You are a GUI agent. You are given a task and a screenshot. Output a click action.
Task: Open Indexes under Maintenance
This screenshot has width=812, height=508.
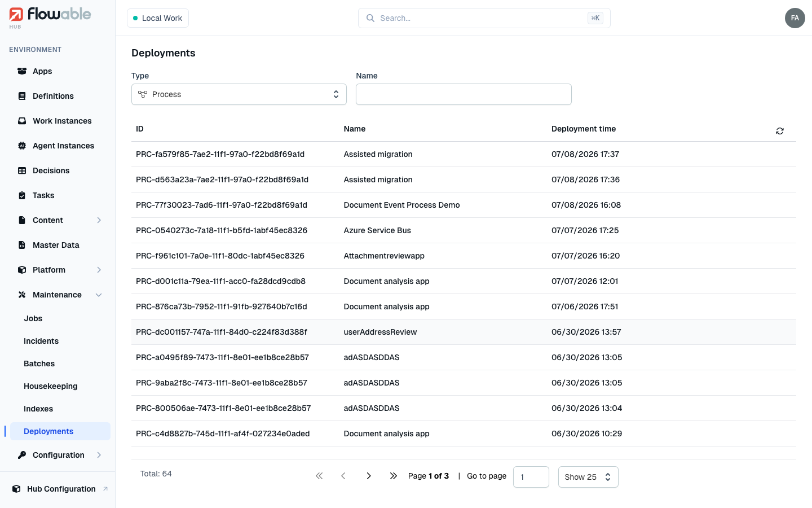coord(38,409)
